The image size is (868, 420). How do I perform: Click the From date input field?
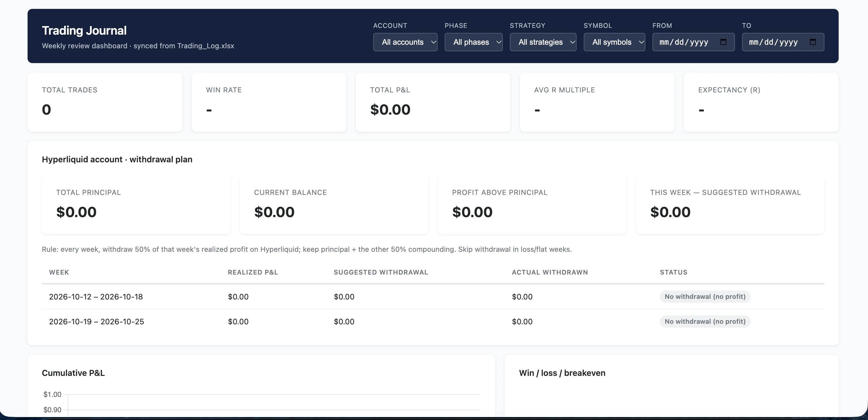(693, 42)
